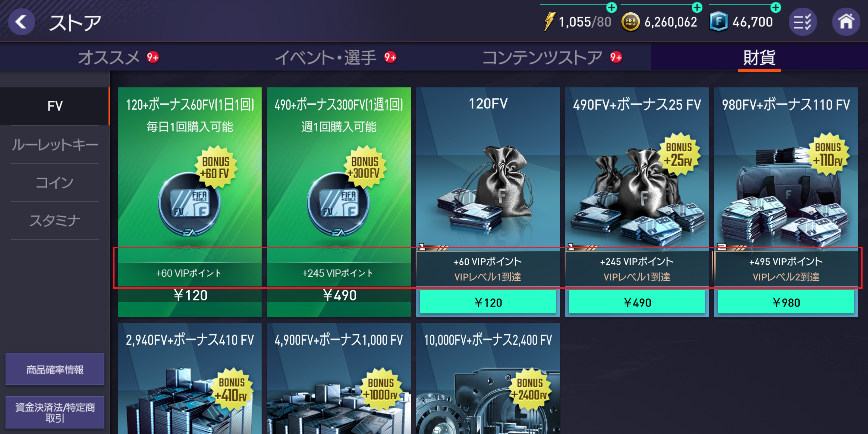Add more FV points plus icon
Image resolution: width=868 pixels, height=434 pixels.
point(776,7)
